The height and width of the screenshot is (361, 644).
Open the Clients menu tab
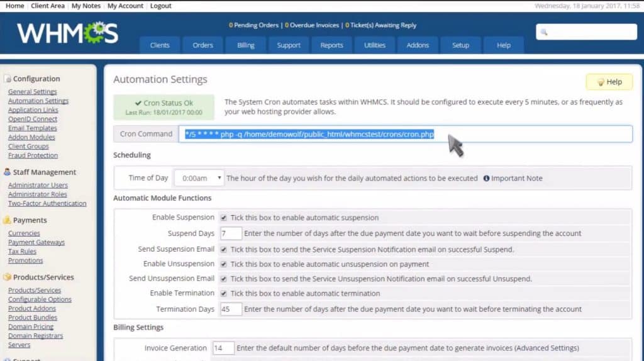pyautogui.click(x=160, y=45)
